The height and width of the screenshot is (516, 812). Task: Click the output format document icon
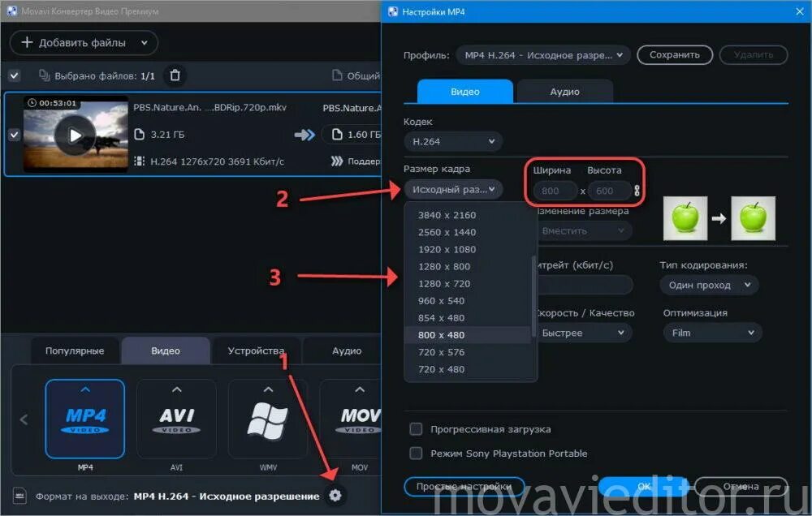point(19,495)
